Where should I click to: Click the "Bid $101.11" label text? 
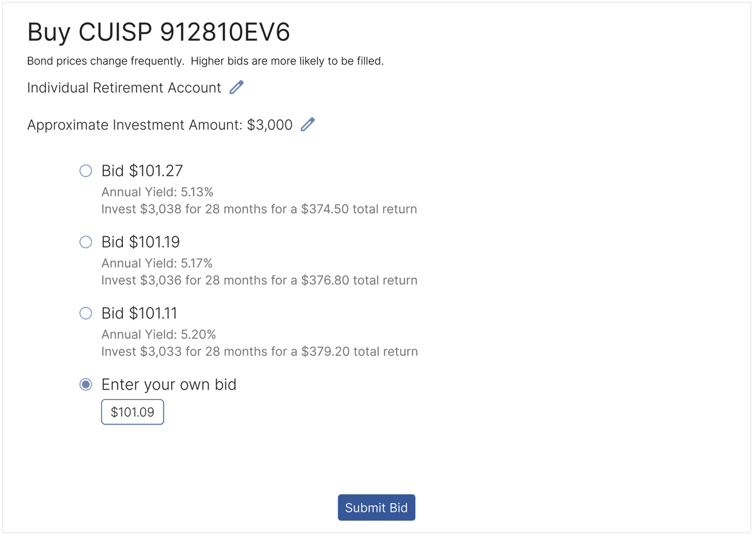[x=140, y=313]
